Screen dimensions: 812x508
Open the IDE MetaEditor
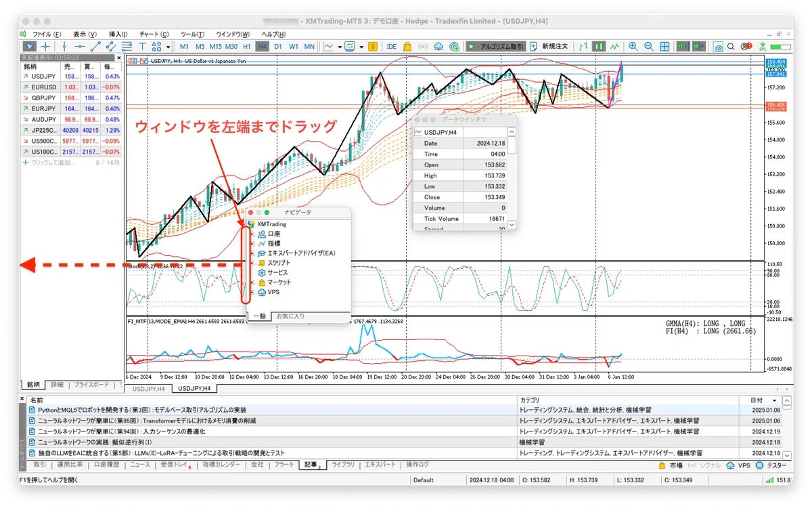(391, 47)
